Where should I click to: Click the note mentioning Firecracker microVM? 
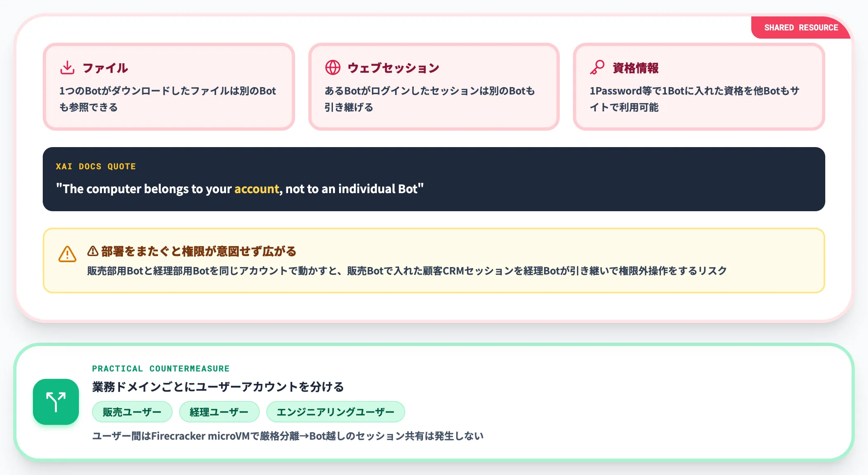(288, 436)
